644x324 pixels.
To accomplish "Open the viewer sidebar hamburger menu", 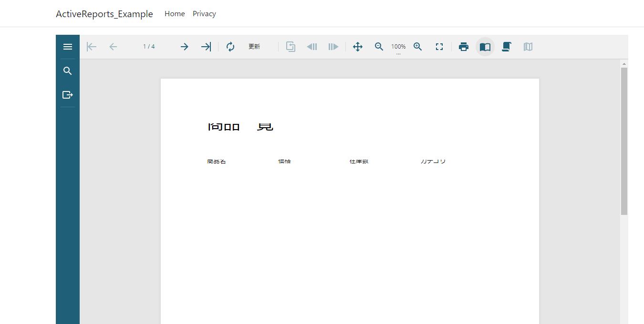I will point(68,47).
